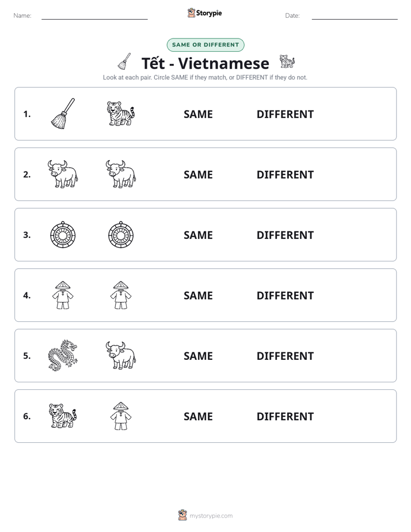Click the Name input line

point(94,16)
